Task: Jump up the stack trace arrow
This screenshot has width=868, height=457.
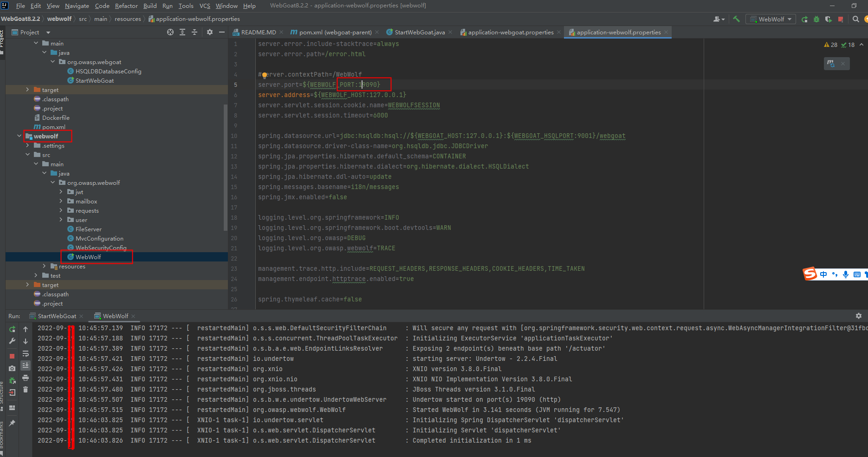Action: 26,329
